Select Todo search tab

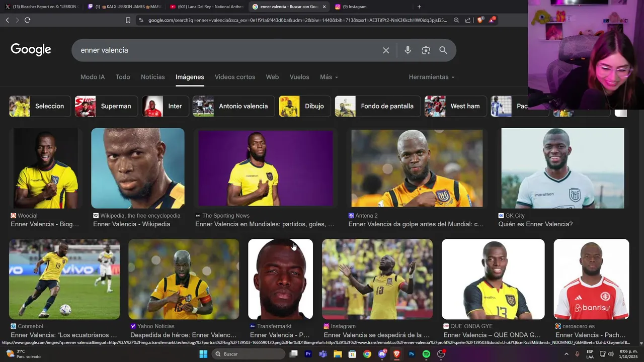click(123, 77)
